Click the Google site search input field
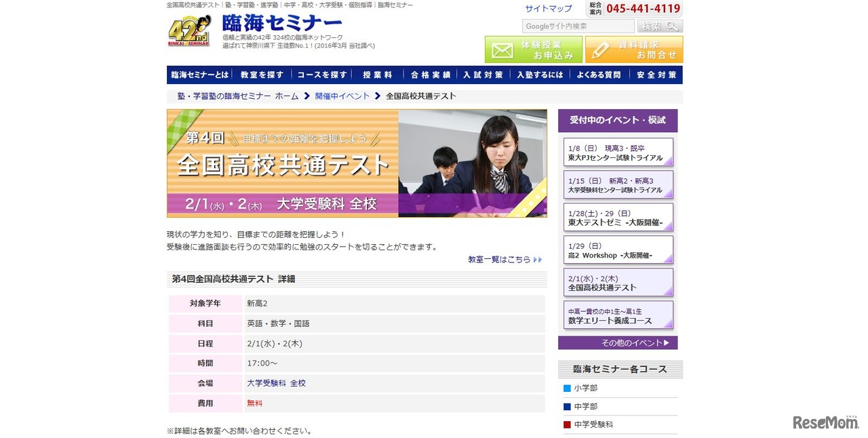 tap(578, 26)
